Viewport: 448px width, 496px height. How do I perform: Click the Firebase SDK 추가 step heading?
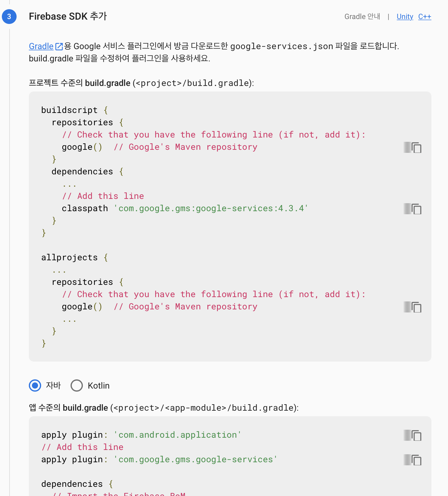[x=68, y=16]
